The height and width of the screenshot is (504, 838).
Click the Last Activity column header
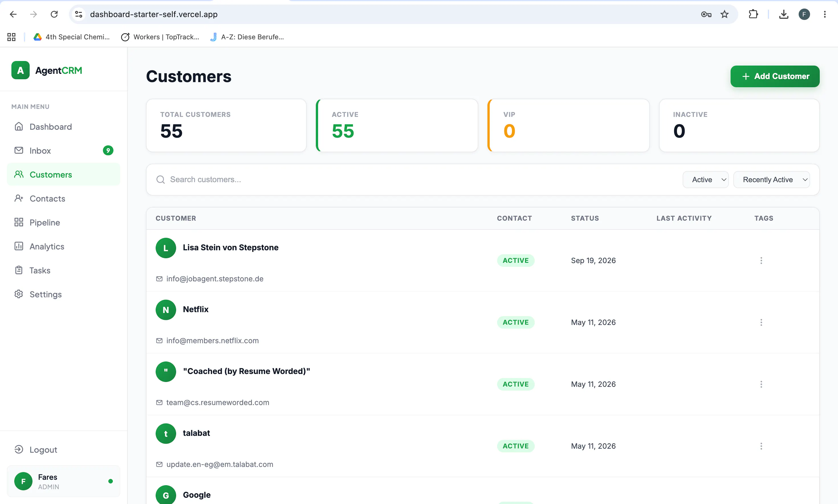click(x=684, y=218)
